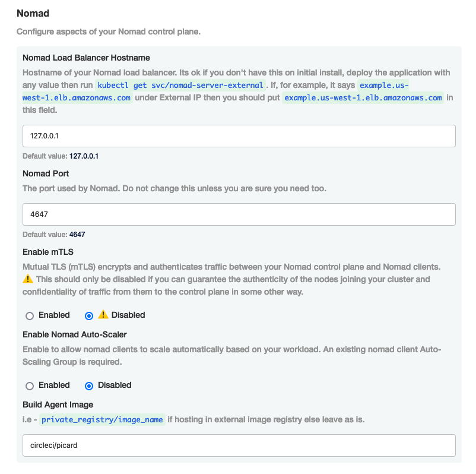The height and width of the screenshot is (474, 476).
Task: Click the Nomad Load Balancer Hostname label
Action: pos(86,58)
